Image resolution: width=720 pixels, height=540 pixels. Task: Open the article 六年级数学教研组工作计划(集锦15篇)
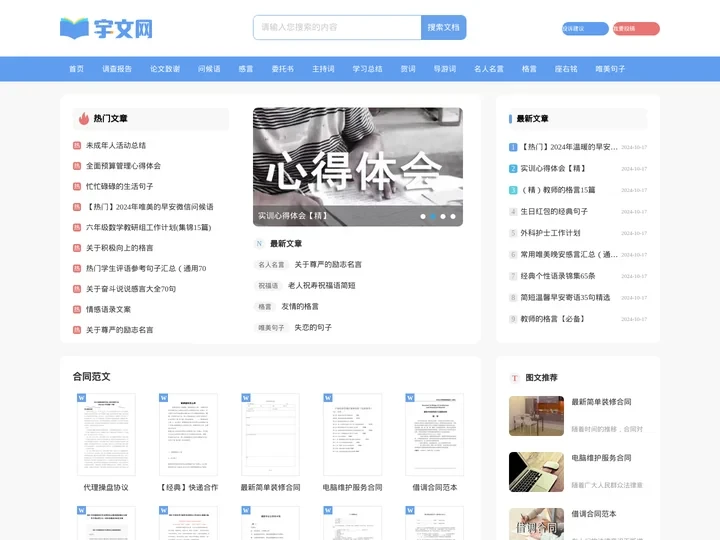tap(149, 227)
